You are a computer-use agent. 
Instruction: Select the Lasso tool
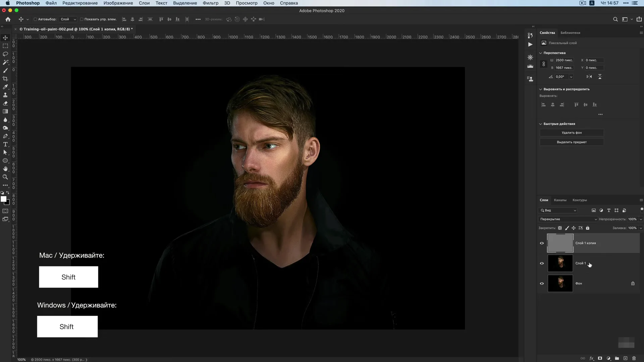[5, 54]
